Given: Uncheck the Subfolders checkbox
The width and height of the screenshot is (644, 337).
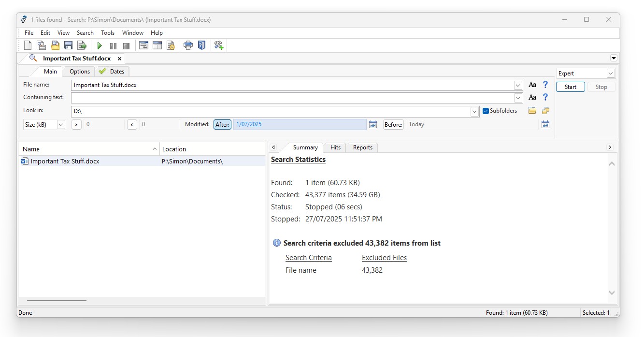Looking at the screenshot, I should [x=486, y=111].
